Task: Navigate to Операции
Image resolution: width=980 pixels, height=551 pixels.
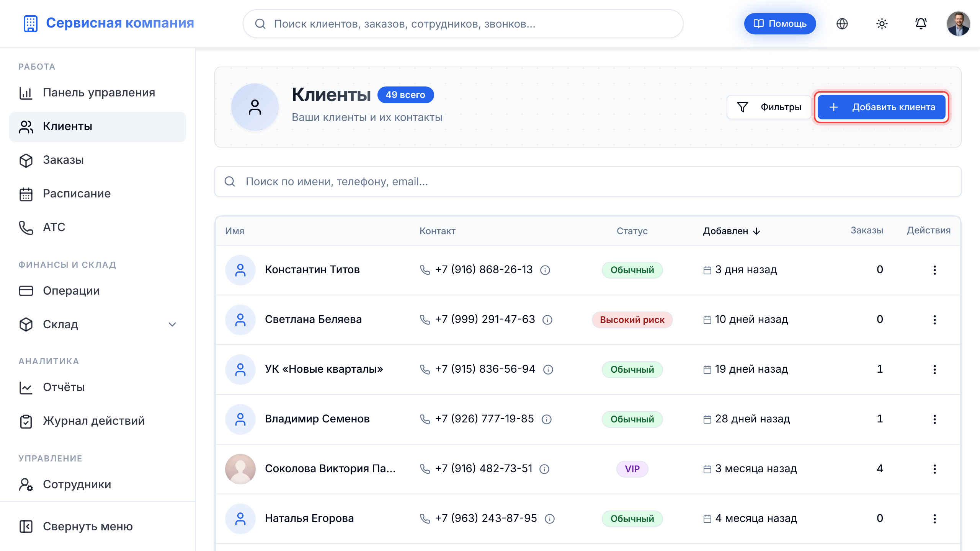Action: pos(98,291)
